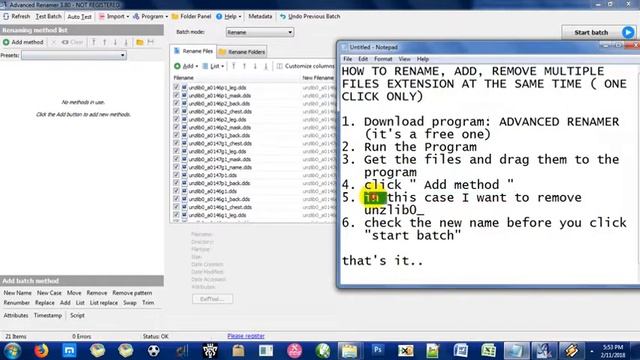Open Notepad Format menu
Image resolution: width=640 pixels, height=360 pixels.
click(383, 59)
